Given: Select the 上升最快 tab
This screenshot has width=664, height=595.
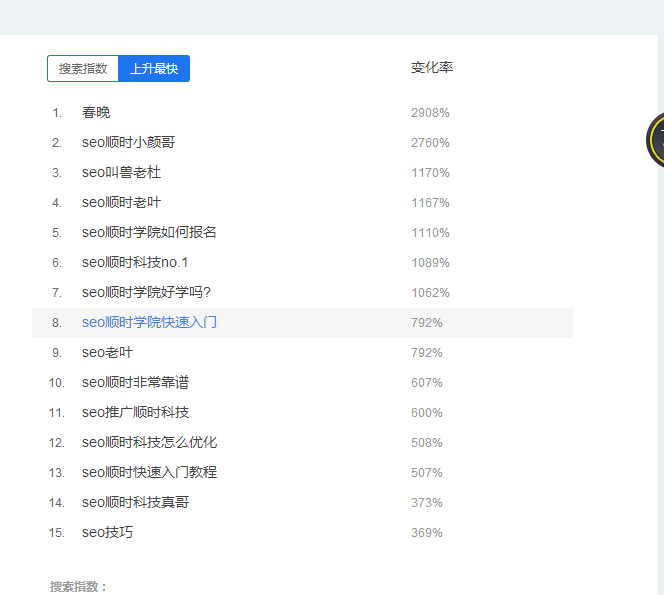Looking at the screenshot, I should click(154, 69).
